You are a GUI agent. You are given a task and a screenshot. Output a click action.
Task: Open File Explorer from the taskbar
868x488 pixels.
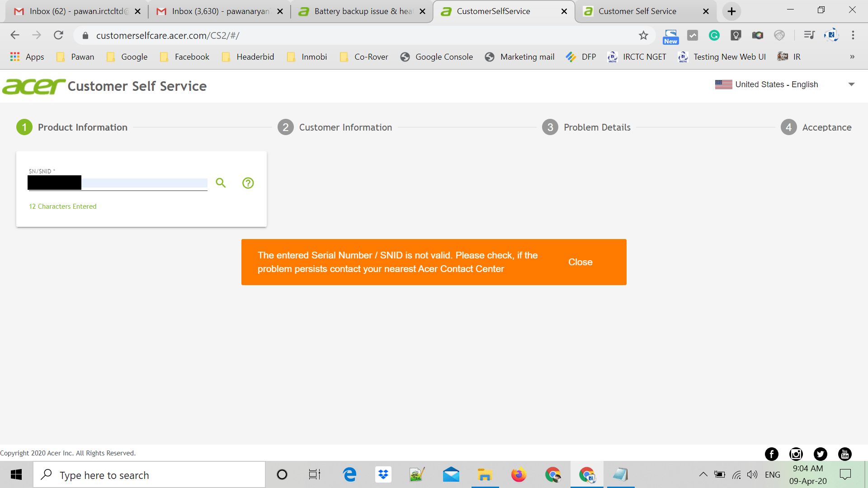coord(485,474)
